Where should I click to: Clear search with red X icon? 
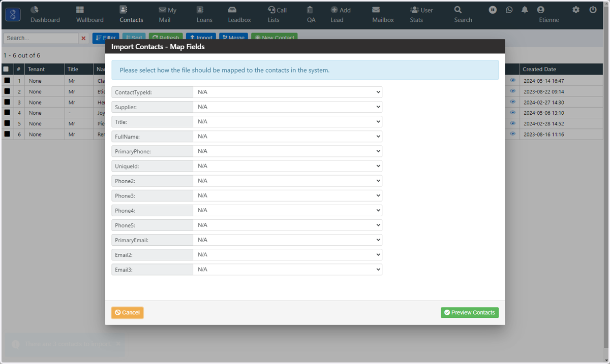pyautogui.click(x=83, y=38)
